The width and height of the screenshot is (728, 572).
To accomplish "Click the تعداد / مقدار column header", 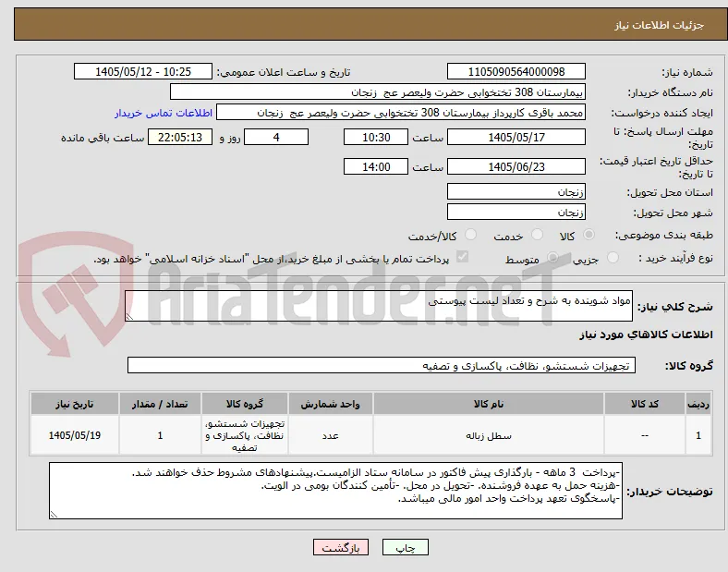I will click(x=160, y=404).
